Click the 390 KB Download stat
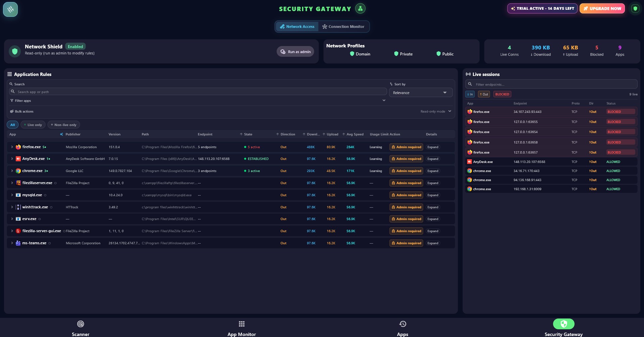 pos(541,51)
